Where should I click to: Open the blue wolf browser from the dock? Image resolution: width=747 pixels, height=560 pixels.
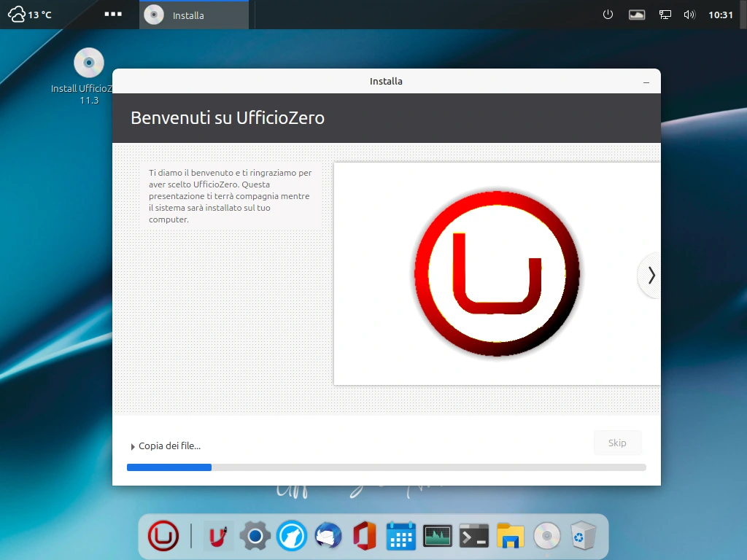coord(290,535)
